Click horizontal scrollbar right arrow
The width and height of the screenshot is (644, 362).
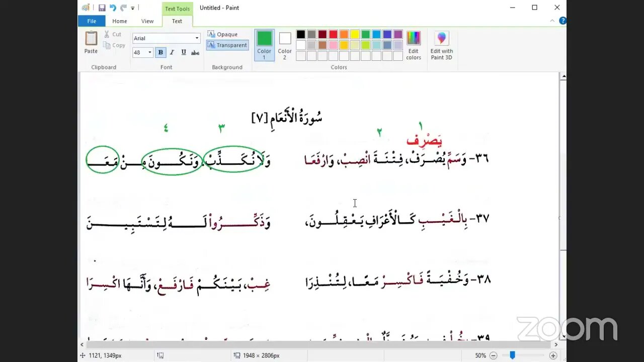(556, 345)
